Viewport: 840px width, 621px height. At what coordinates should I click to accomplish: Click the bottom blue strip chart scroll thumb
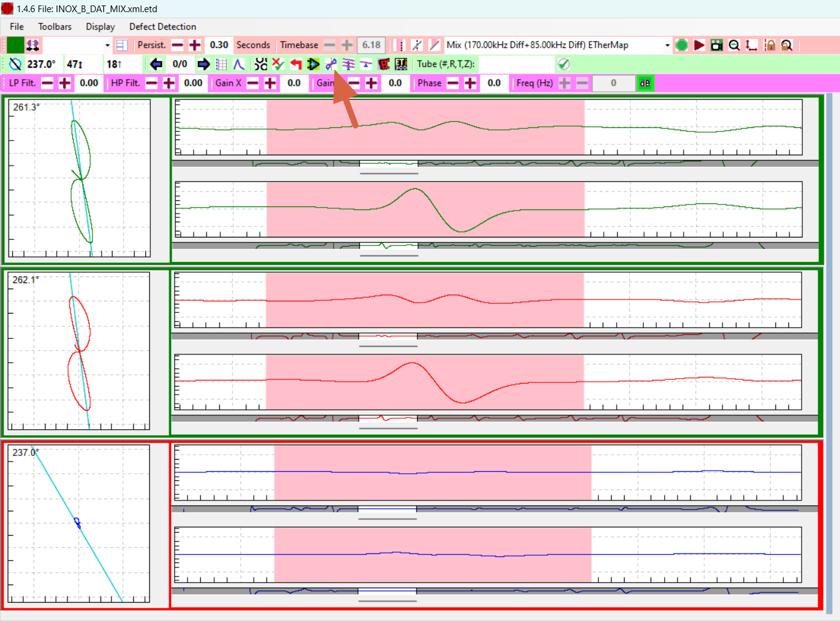[387, 591]
